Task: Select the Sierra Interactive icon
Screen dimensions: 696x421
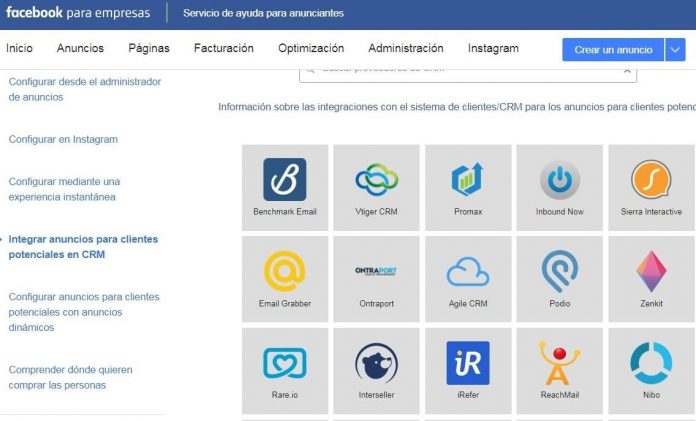Action: pos(651,180)
